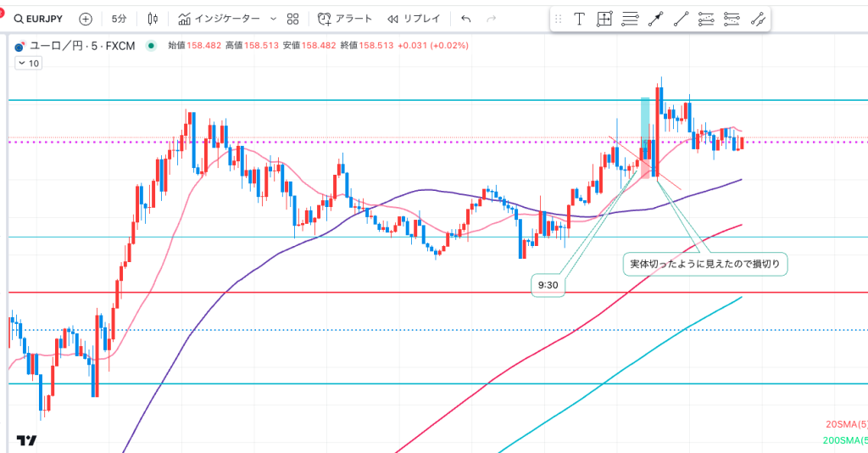This screenshot has width=868, height=453.
Task: Click the undo arrow
Action: [x=466, y=19]
